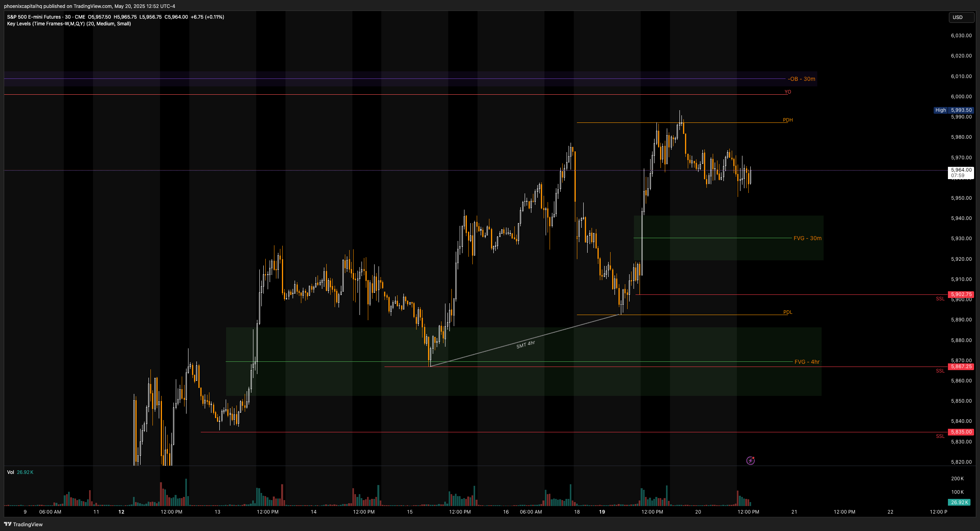Click the purple lightning event icon
Viewport: 980px width, 531px height.
point(750,460)
